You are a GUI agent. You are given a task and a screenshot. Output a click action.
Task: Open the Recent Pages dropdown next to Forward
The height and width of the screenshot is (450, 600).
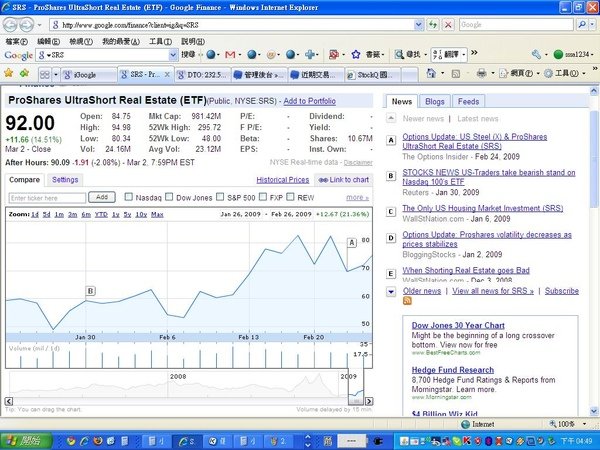[x=39, y=26]
